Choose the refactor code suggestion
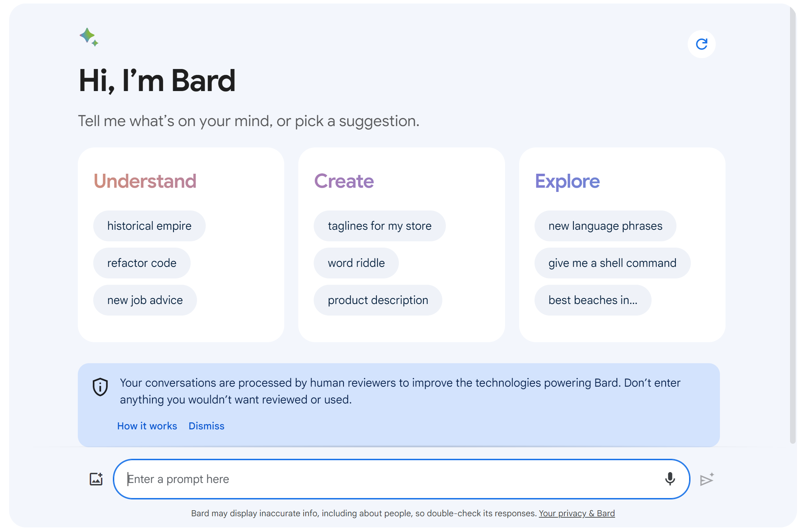803x532 pixels. [x=142, y=263]
